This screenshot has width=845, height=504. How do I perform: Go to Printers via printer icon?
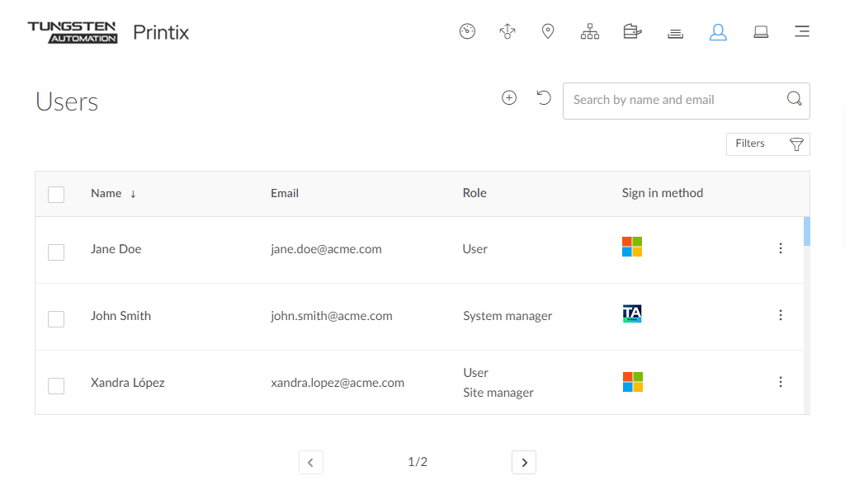tap(632, 32)
